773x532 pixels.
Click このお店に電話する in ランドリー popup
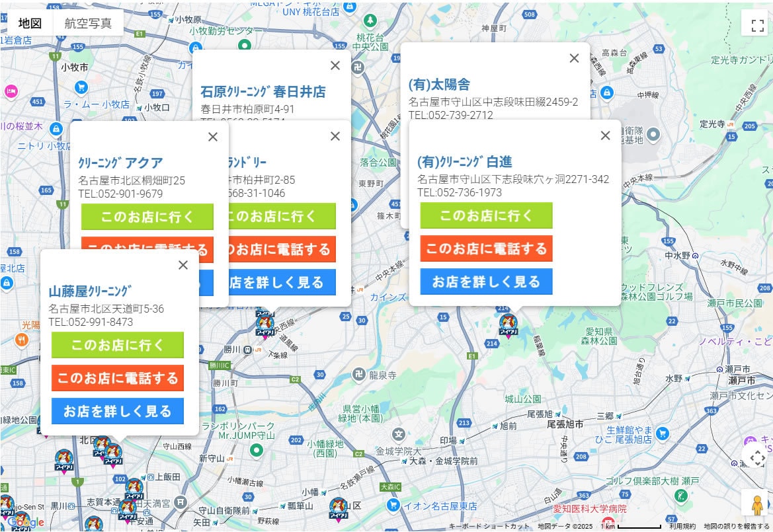tap(282, 249)
